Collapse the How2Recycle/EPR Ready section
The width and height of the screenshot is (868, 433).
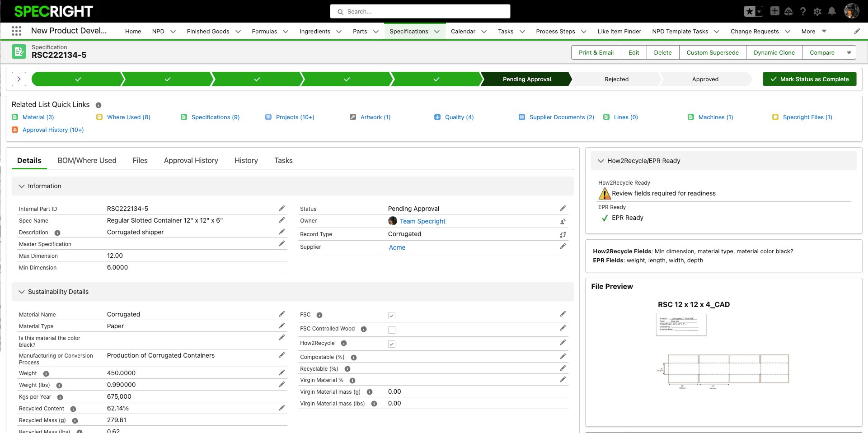(601, 161)
